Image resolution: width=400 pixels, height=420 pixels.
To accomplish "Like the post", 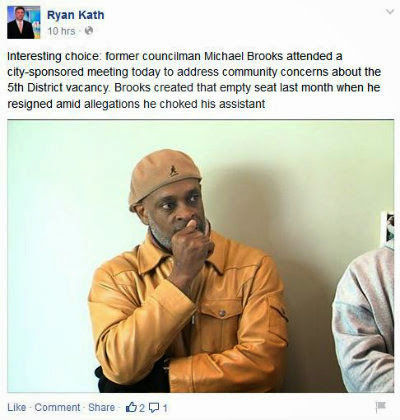I will 17,407.
